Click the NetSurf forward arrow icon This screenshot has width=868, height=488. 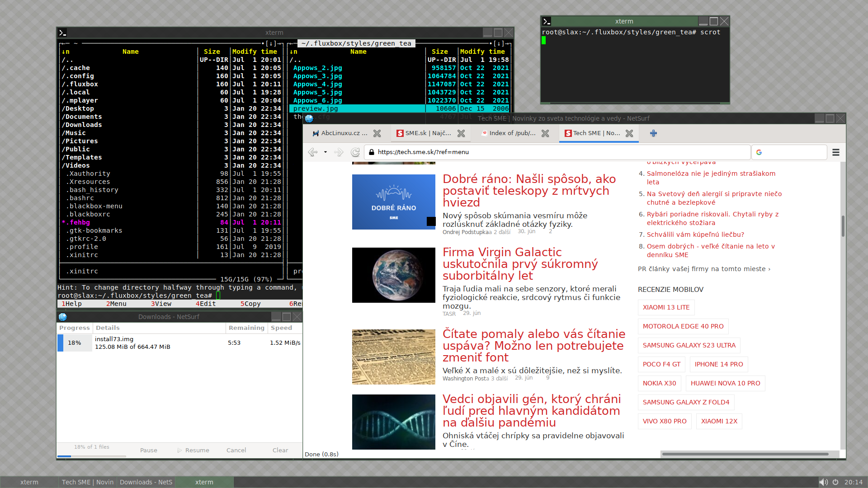(x=339, y=152)
